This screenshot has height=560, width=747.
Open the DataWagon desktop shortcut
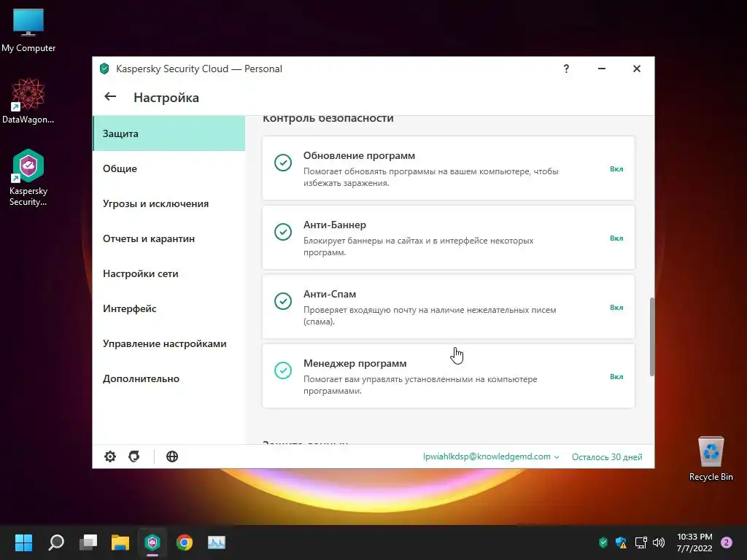(x=28, y=101)
